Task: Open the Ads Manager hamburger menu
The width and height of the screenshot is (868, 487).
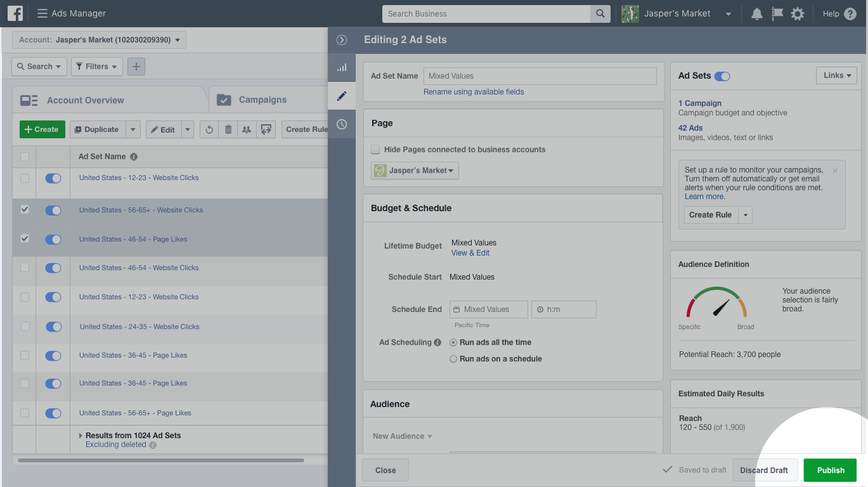Action: [x=42, y=13]
